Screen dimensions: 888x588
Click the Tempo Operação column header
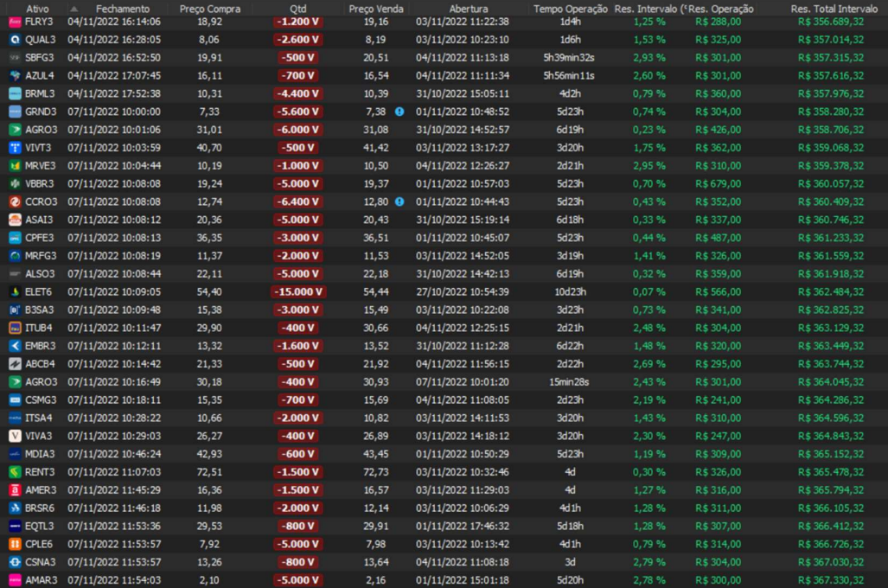[569, 9]
